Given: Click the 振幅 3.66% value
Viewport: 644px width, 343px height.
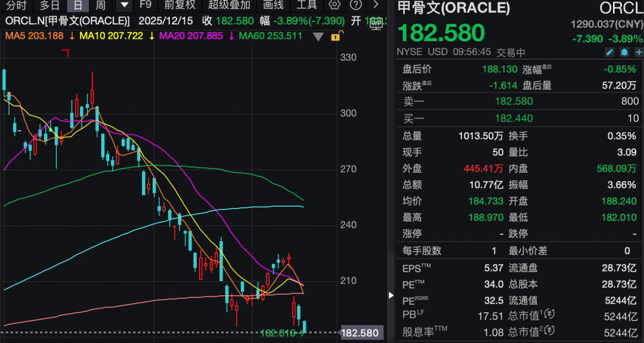Looking at the screenshot, I should tap(622, 185).
